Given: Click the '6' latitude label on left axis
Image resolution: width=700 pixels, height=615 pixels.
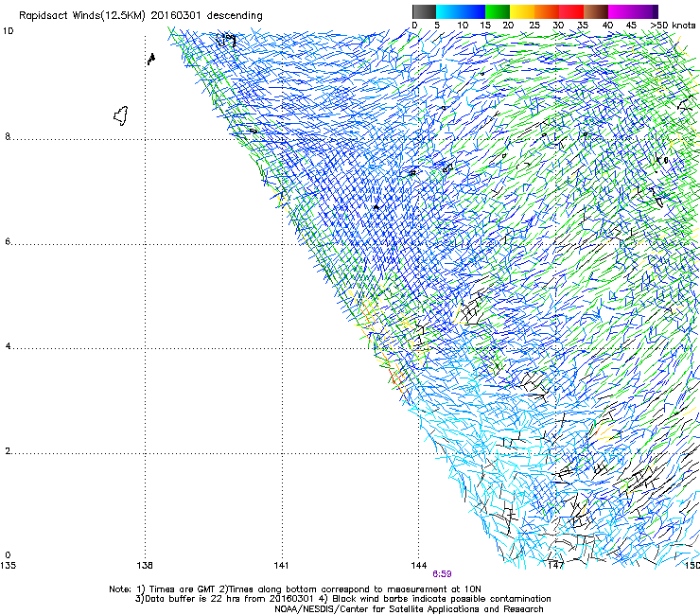Looking at the screenshot, I should [8, 241].
